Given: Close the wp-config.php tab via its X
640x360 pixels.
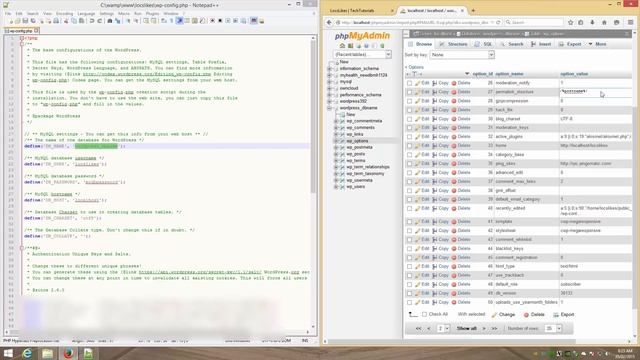Looking at the screenshot, I should (36, 31).
